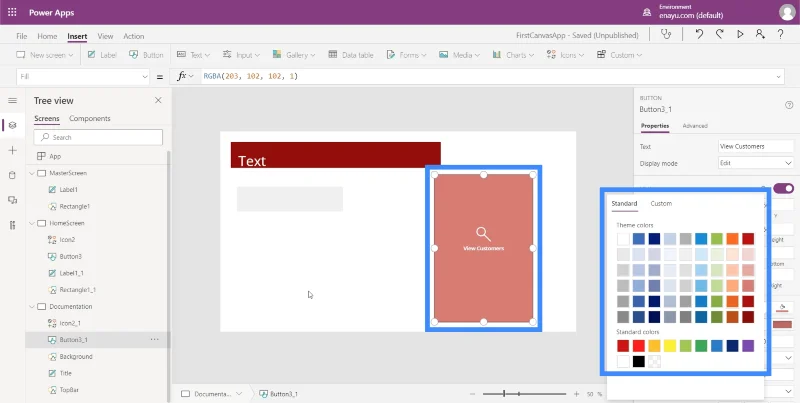
Task: Open the Share user icon
Action: (760, 34)
